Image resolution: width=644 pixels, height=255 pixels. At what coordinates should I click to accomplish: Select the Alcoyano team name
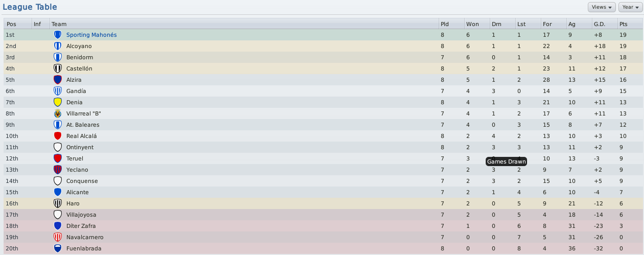79,46
